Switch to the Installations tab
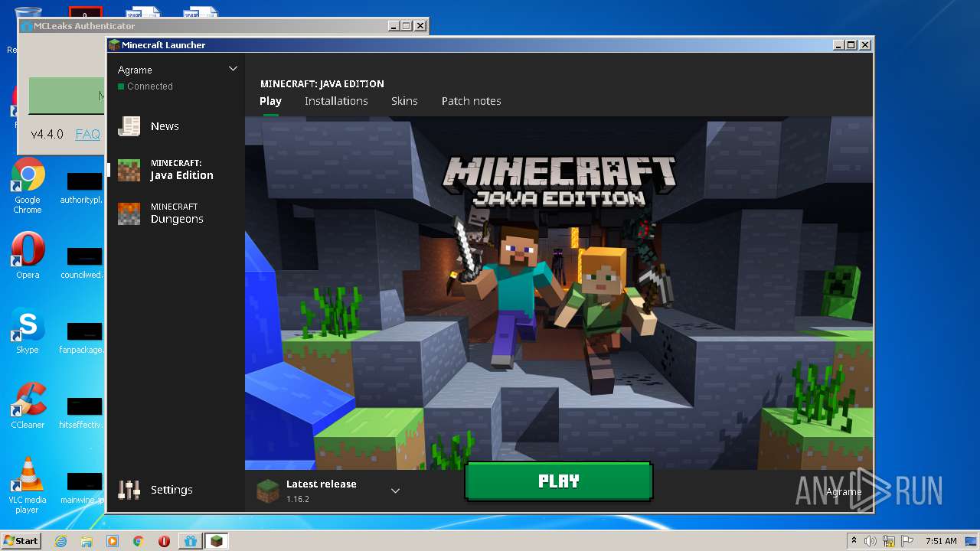Screen dimensions: 980x551 [x=336, y=101]
